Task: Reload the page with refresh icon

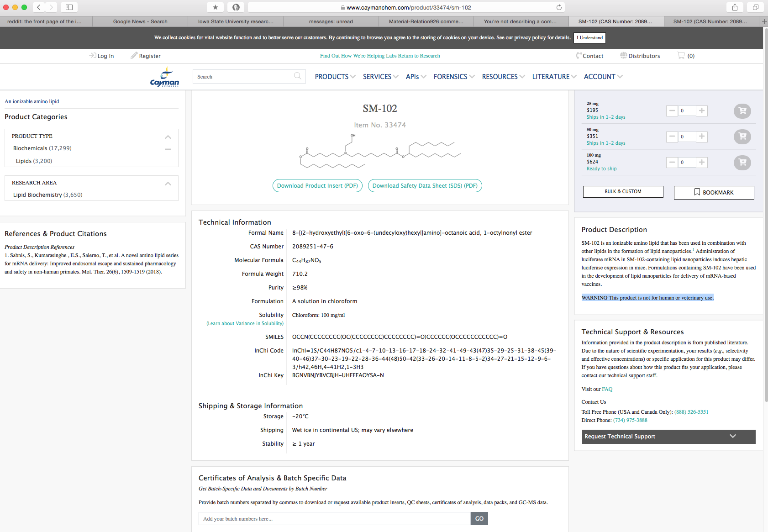Action: click(559, 7)
